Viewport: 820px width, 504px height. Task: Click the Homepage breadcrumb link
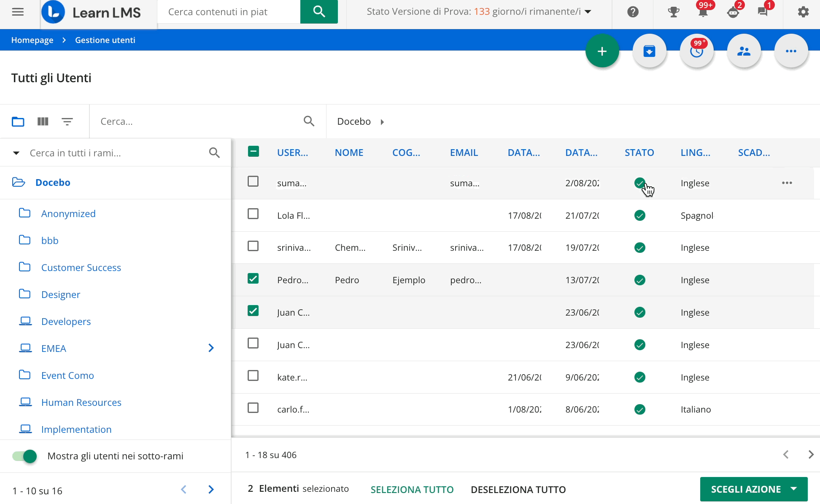[x=32, y=40]
